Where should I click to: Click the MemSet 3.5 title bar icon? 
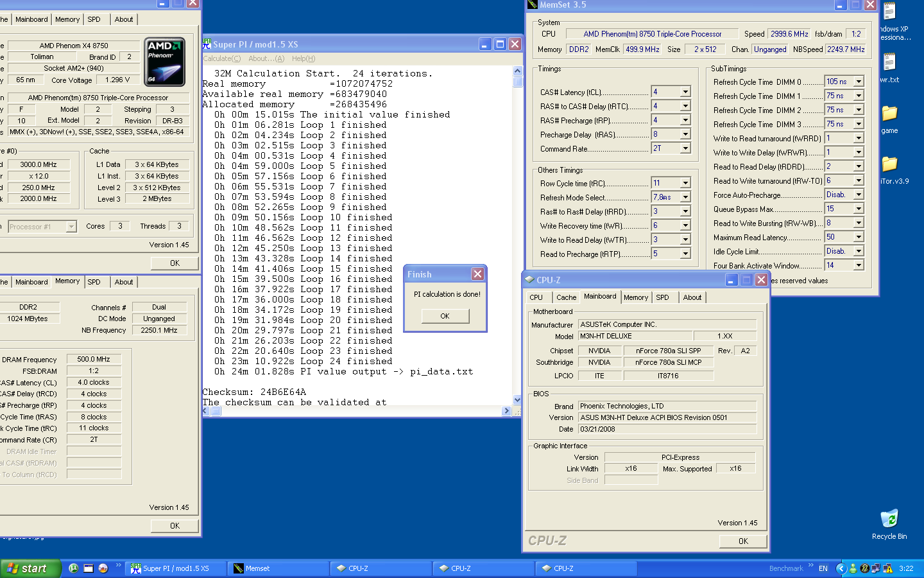pos(532,4)
